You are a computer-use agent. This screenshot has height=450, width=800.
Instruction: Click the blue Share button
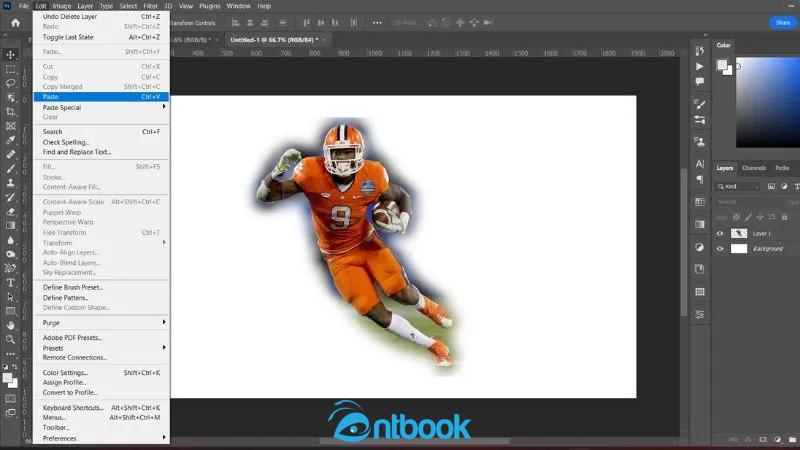tap(781, 23)
